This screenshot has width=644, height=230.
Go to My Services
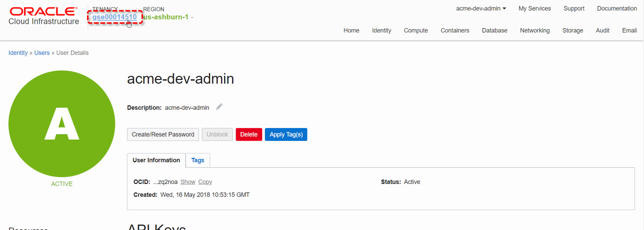point(535,9)
